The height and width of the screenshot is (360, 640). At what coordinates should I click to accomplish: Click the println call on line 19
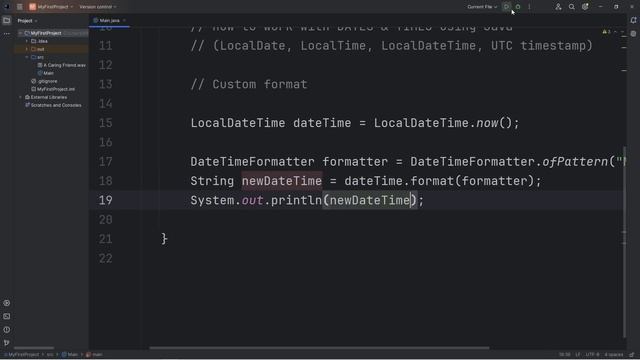(296, 200)
